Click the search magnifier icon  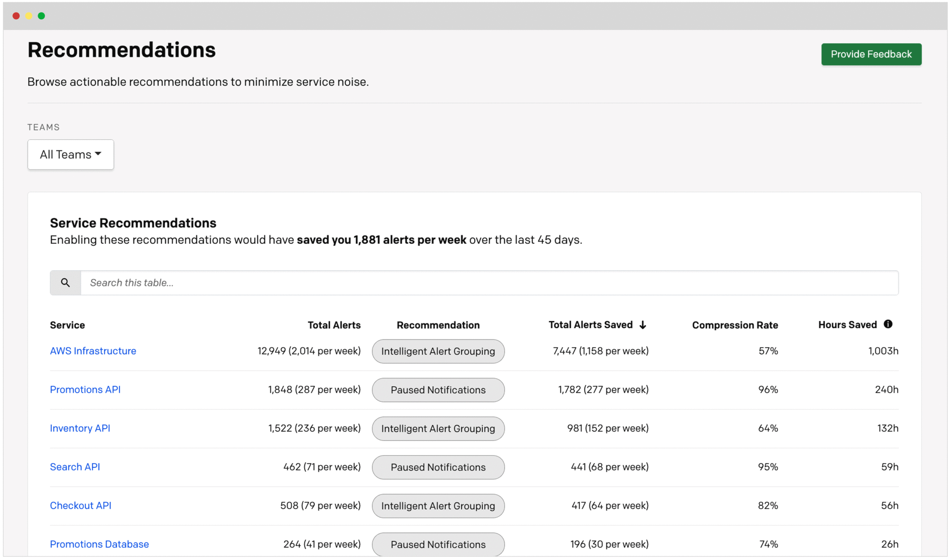[65, 283]
